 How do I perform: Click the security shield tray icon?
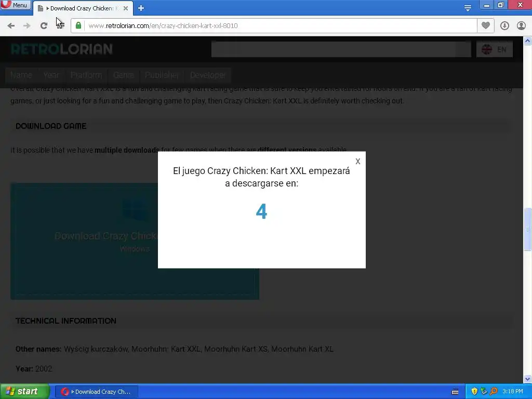pos(474,391)
